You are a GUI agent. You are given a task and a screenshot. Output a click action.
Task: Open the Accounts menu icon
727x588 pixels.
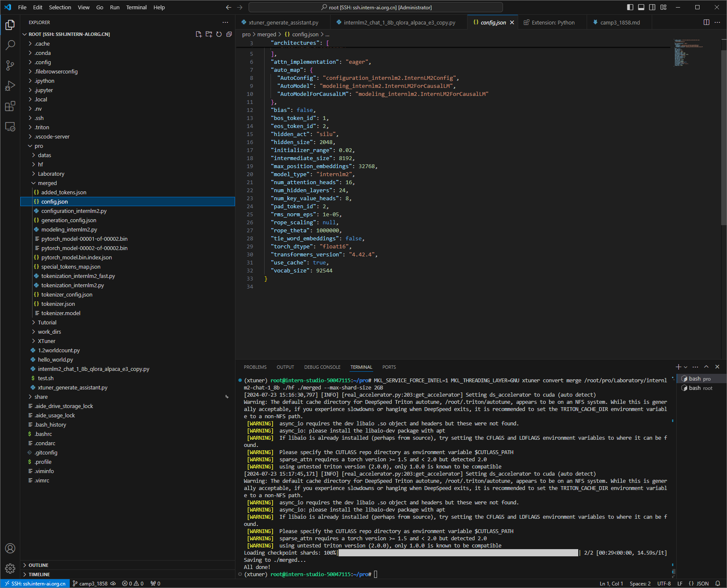click(10, 548)
